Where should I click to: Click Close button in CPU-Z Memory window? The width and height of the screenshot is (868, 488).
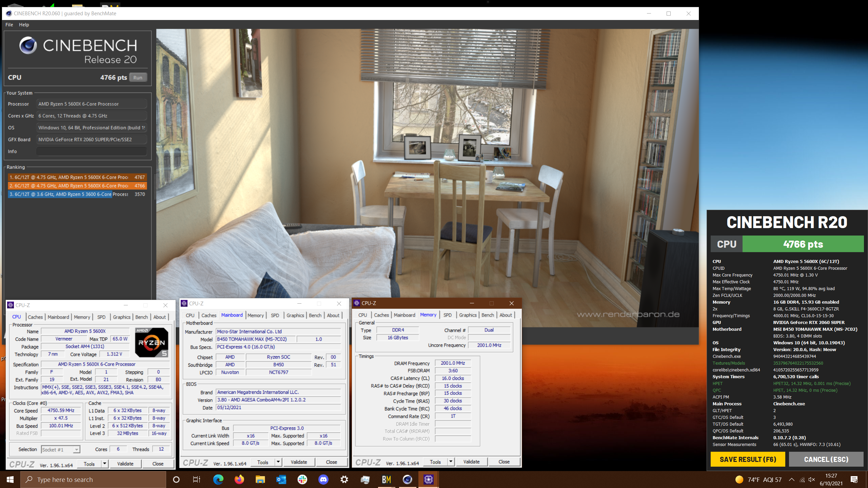[x=504, y=462]
